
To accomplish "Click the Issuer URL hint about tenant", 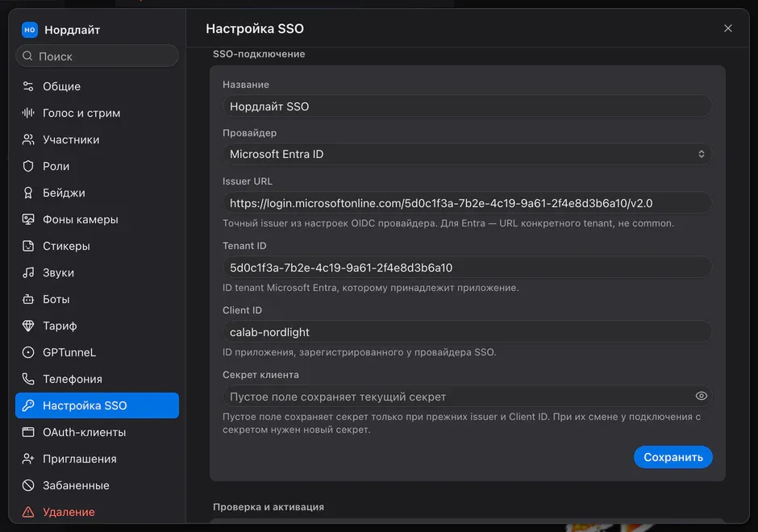I will point(448,223).
